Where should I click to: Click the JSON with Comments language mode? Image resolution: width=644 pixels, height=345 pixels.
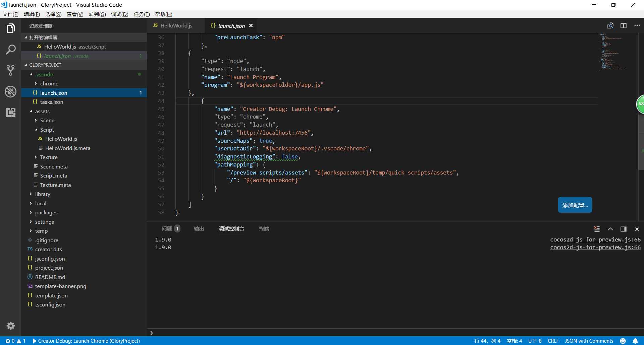coord(589,341)
